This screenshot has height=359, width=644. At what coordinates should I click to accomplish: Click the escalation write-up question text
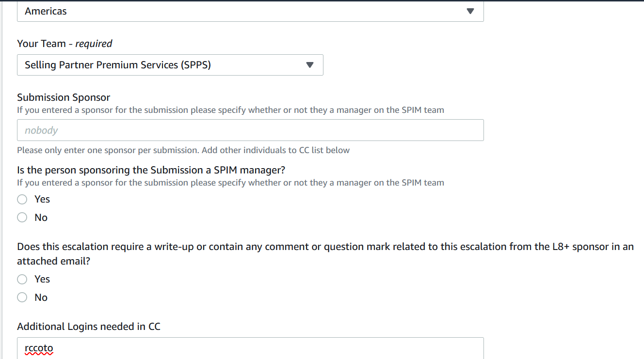click(325, 247)
